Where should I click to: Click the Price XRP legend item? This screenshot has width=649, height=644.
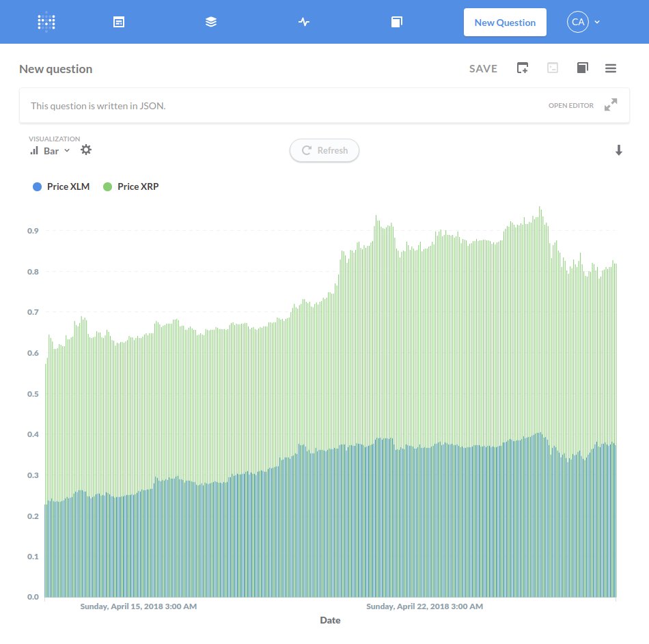click(x=130, y=186)
